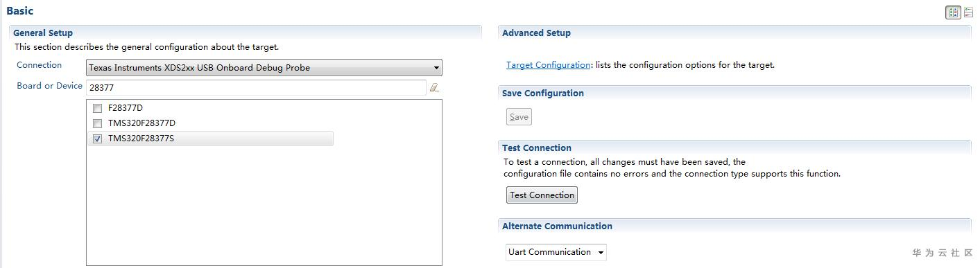Clear the Board or Device filter eraser icon

434,87
